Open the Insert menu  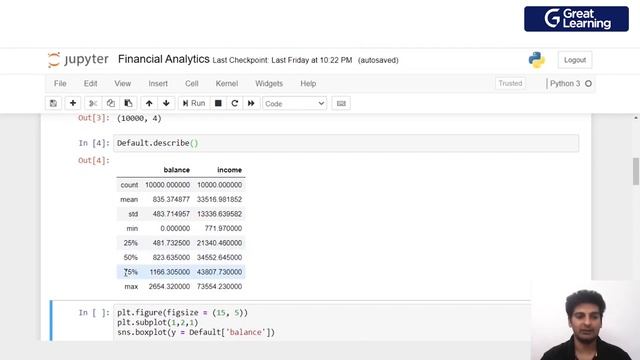click(x=158, y=83)
